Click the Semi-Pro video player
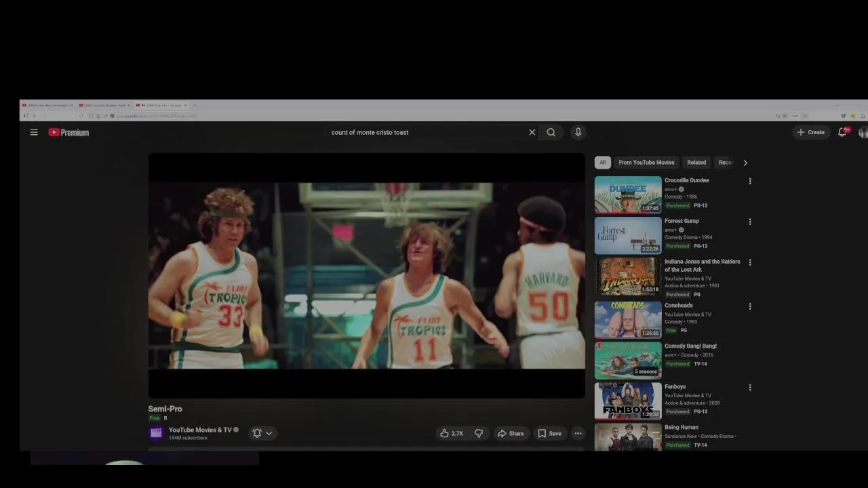 tap(366, 276)
